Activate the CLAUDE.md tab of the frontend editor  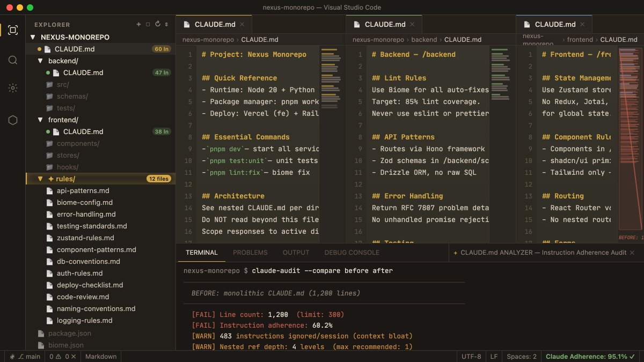pyautogui.click(x=554, y=24)
